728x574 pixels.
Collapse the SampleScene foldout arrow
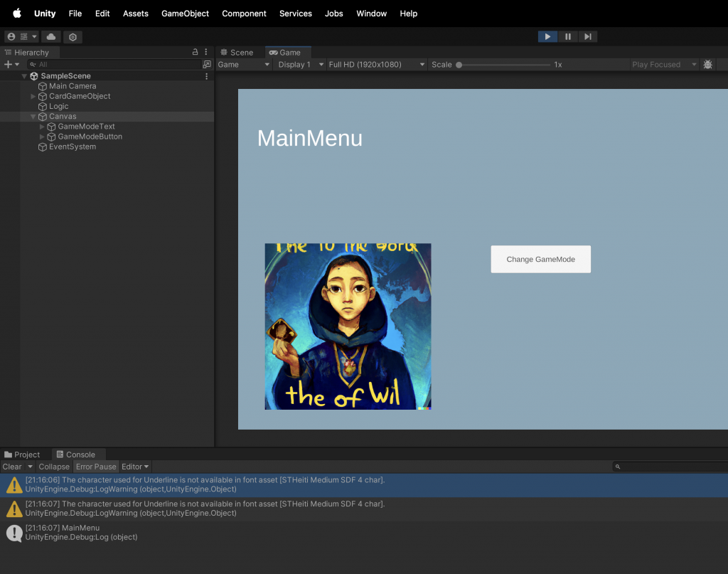pos(24,76)
